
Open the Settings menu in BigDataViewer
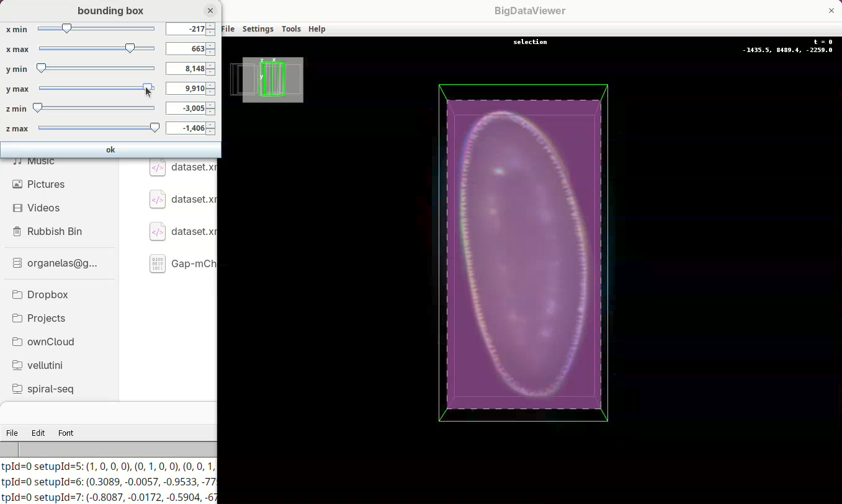[258, 29]
